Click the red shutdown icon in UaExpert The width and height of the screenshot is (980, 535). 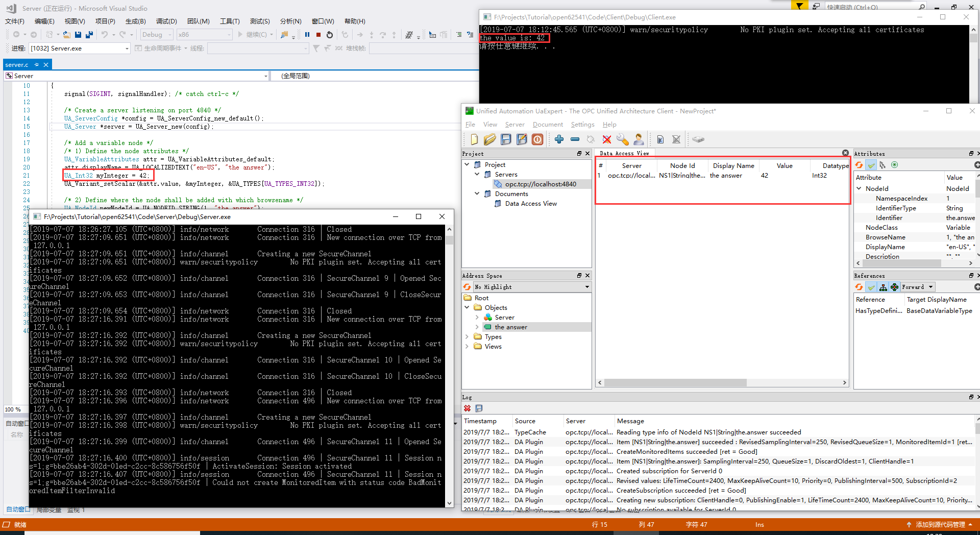click(x=537, y=139)
